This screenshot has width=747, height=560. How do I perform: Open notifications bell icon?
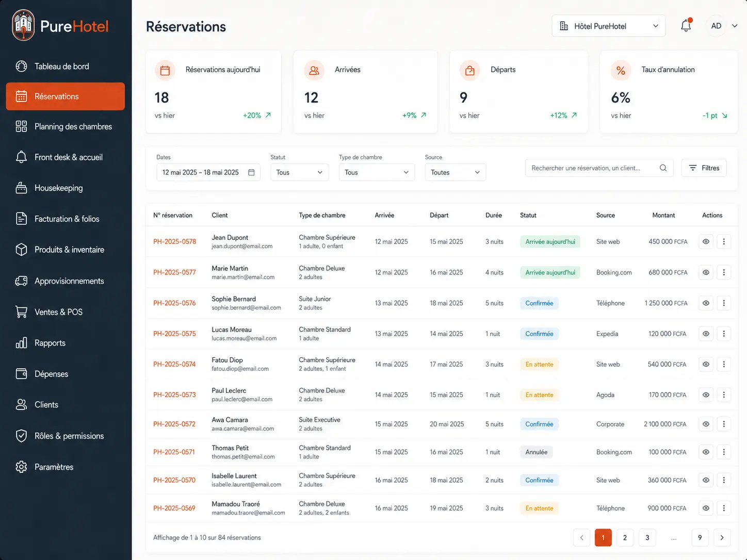[x=686, y=26]
